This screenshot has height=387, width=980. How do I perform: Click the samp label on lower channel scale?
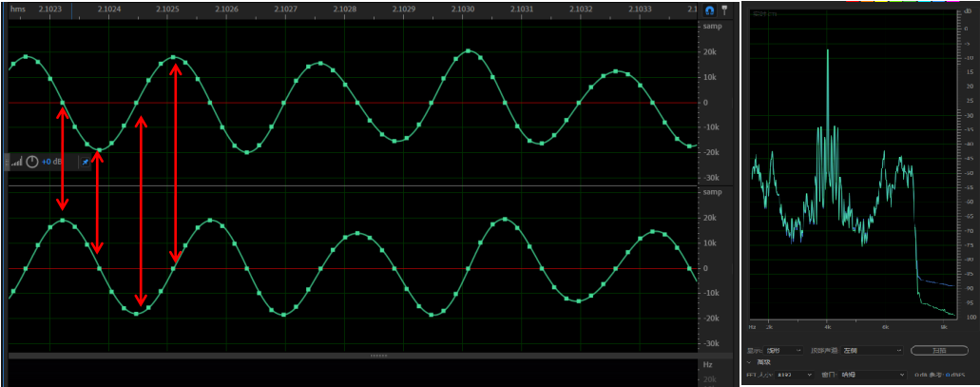712,192
